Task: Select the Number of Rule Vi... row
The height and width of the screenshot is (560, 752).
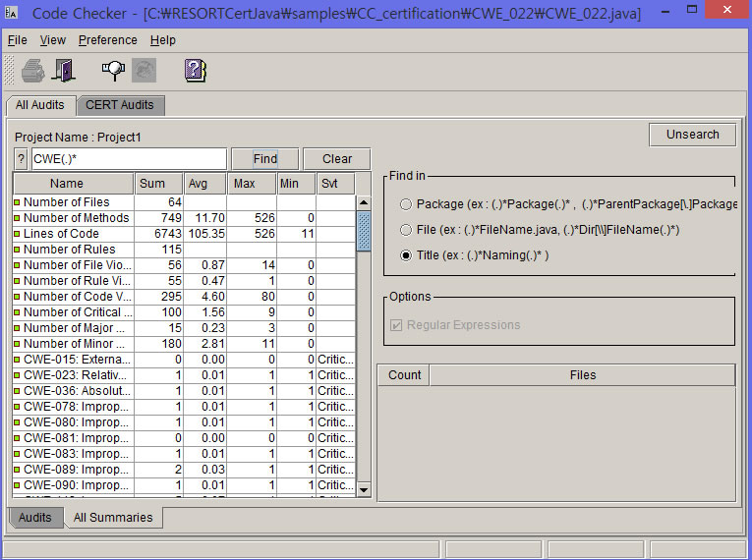Action: pyautogui.click(x=184, y=281)
